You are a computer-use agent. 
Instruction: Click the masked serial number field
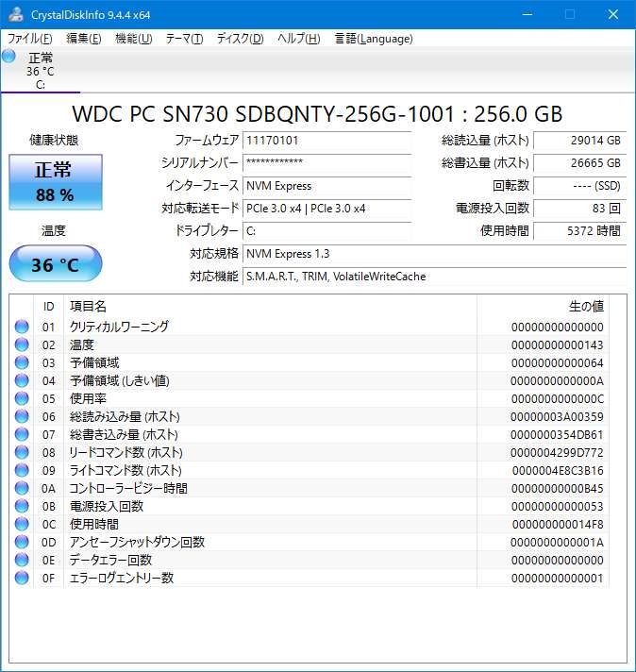pos(327,163)
